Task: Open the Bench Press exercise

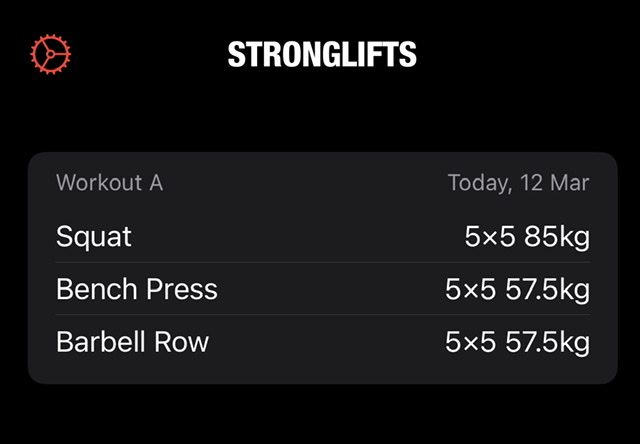Action: 137,290
